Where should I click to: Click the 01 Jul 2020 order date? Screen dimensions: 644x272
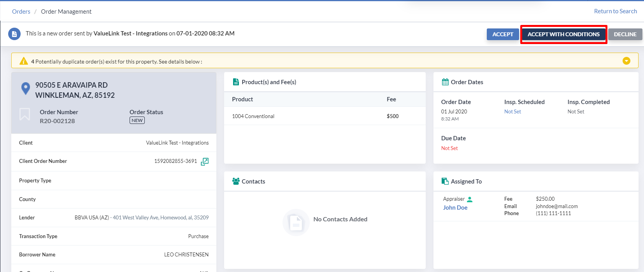point(454,111)
